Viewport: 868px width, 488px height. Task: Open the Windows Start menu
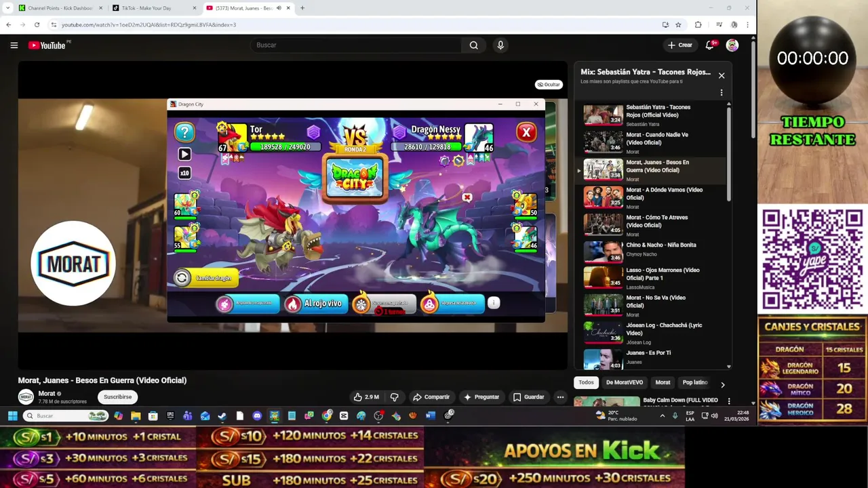pyautogui.click(x=12, y=415)
